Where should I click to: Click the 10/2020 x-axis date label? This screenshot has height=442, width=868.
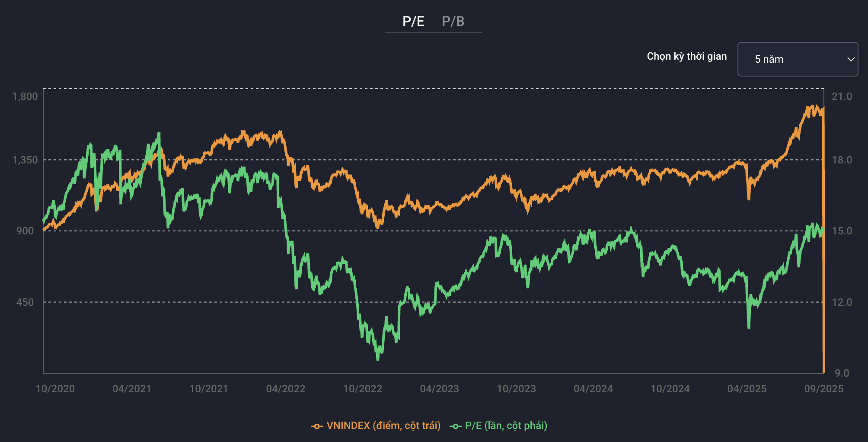(x=55, y=389)
